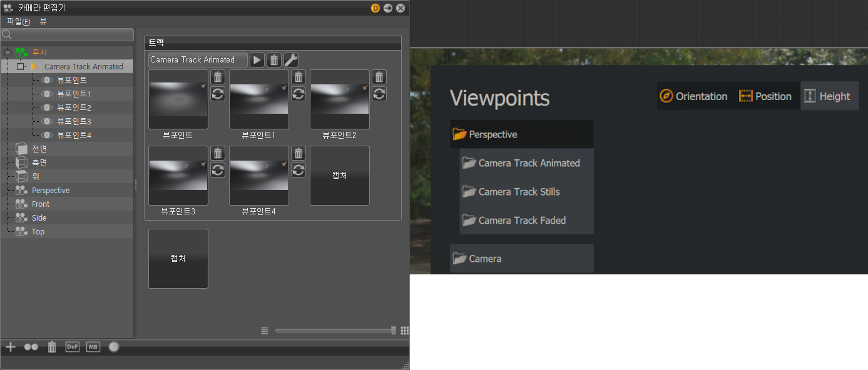Edit the Camera Track Arimated name field
This screenshot has width=868, height=370.
click(x=198, y=60)
